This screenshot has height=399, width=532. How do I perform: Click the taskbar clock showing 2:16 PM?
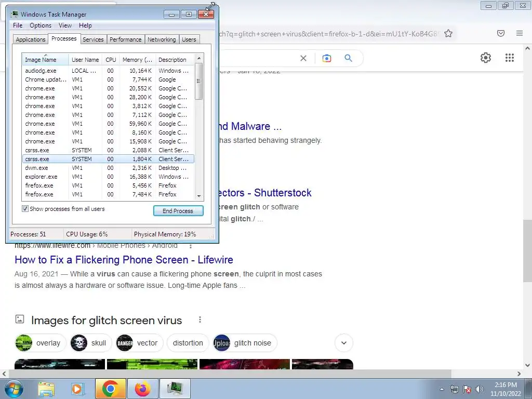(x=506, y=389)
